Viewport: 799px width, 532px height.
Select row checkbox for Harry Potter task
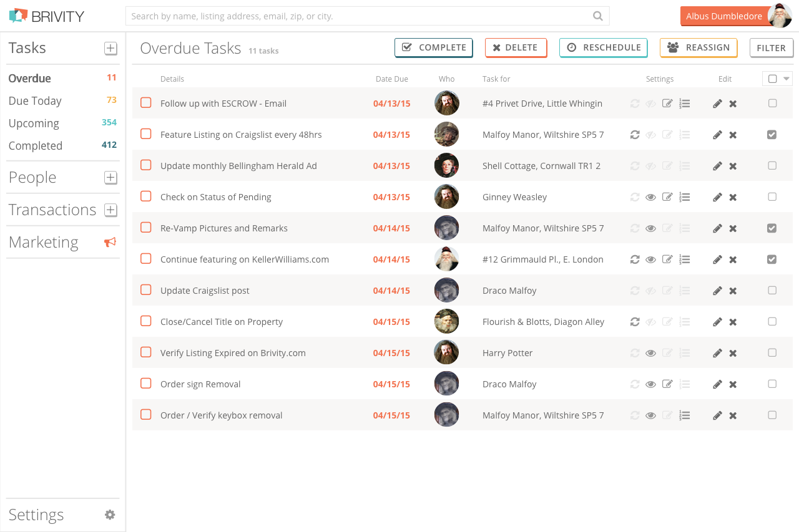click(772, 353)
